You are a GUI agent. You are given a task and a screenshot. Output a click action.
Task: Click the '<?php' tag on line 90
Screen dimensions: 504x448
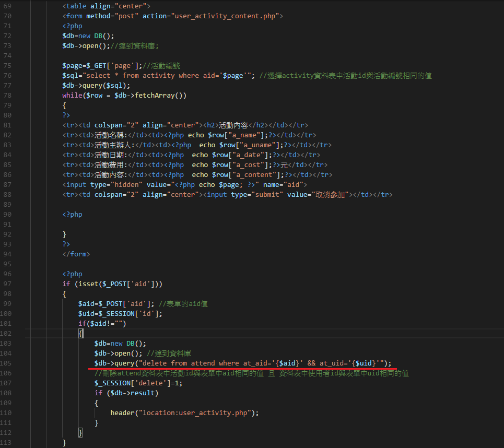click(72, 215)
